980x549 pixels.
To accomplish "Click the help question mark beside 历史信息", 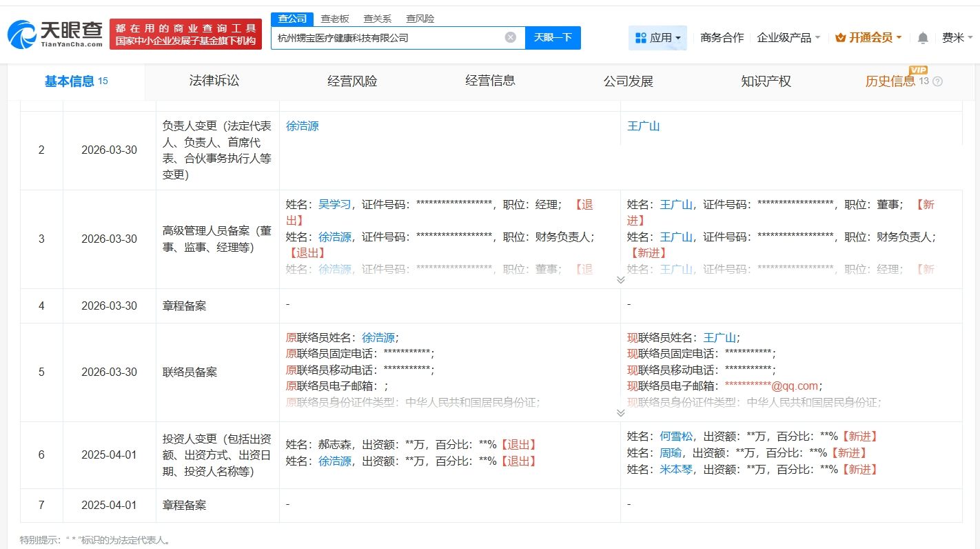I will point(937,81).
